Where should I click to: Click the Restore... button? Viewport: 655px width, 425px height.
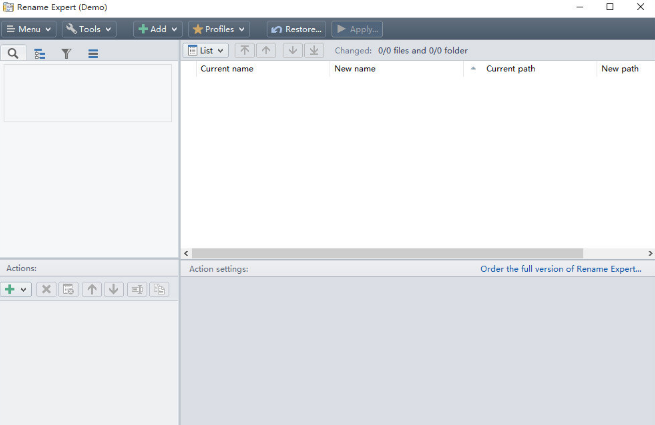tap(297, 29)
